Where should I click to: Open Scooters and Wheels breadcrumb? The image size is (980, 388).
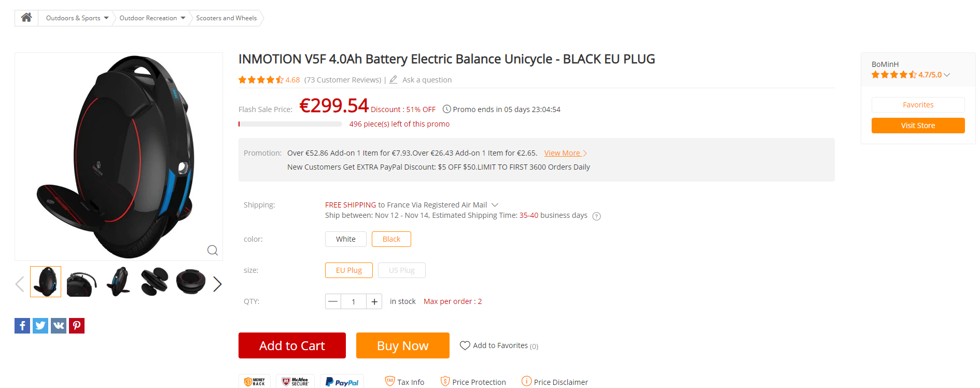coord(227,18)
